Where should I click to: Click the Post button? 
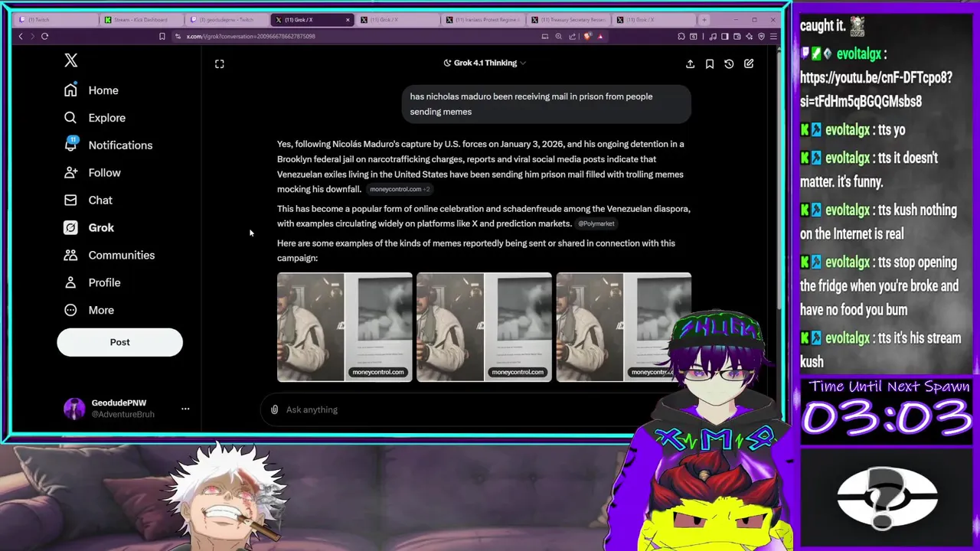point(119,342)
